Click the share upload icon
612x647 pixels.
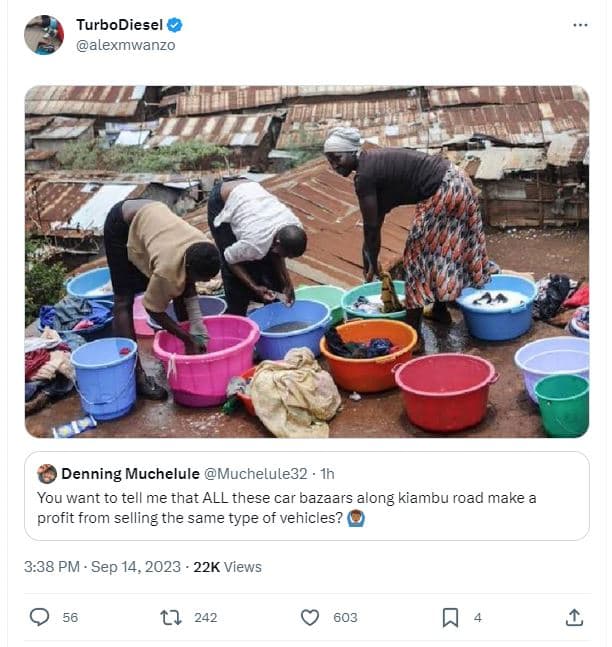click(x=574, y=617)
